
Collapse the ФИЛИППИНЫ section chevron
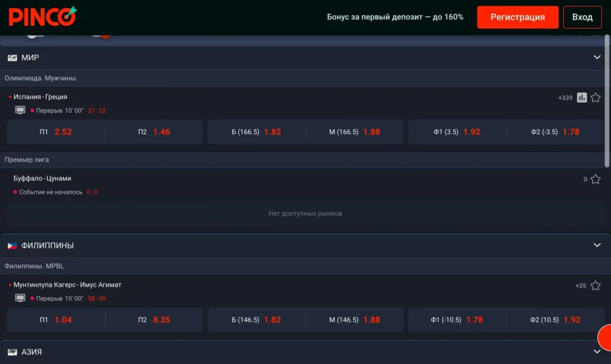pyautogui.click(x=597, y=245)
